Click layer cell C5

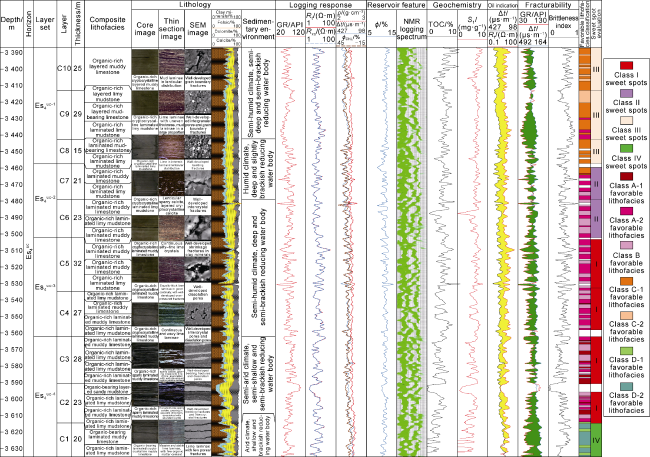[64, 264]
